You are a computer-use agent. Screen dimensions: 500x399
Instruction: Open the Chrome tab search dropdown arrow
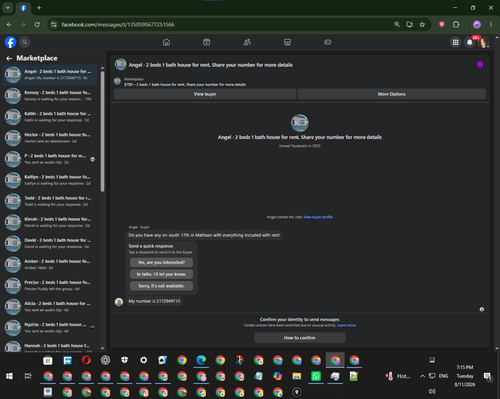[x=8, y=8]
